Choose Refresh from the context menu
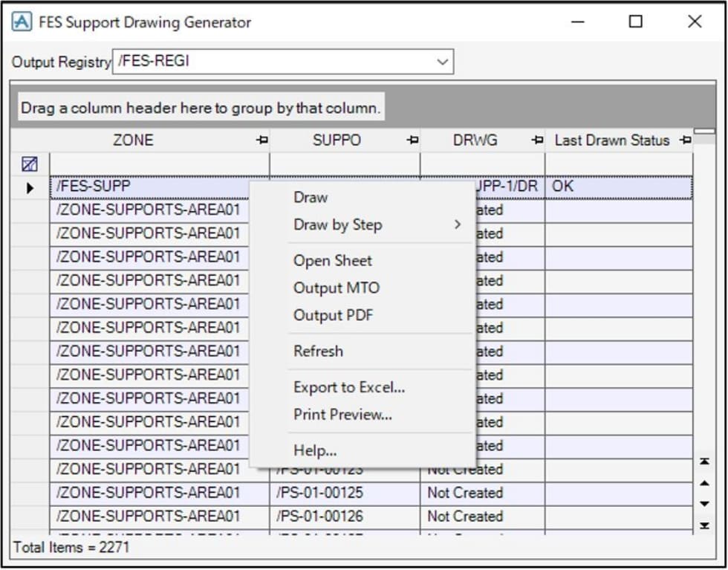 (x=318, y=352)
